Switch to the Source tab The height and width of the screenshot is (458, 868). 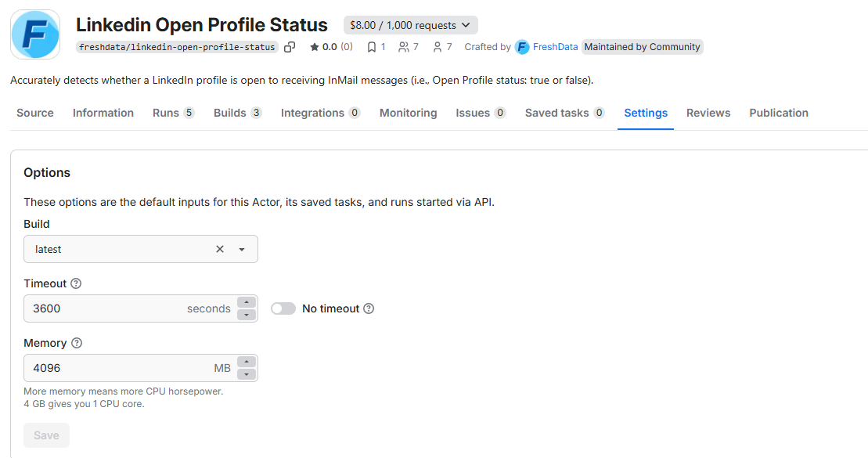[x=35, y=113]
